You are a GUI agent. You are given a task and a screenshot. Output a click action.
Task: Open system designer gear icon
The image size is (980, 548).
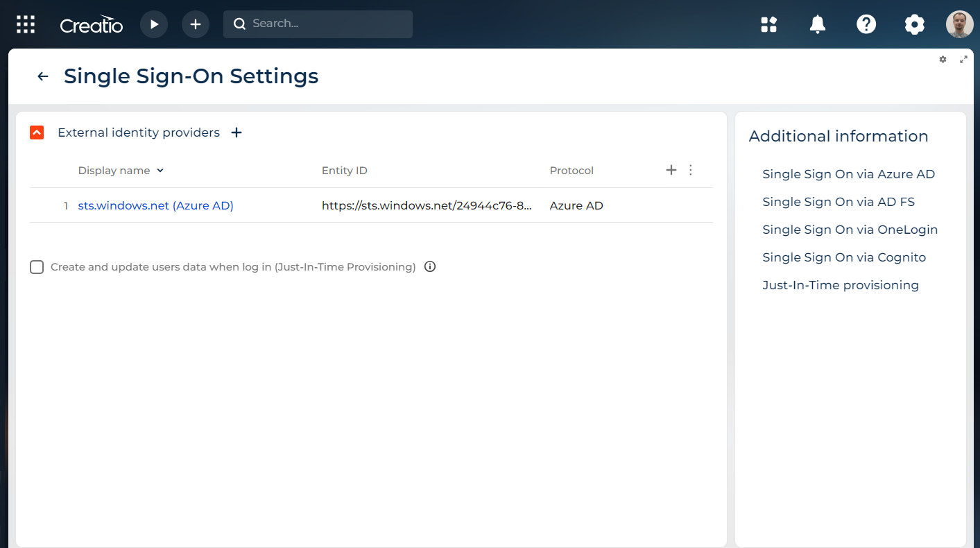(915, 25)
